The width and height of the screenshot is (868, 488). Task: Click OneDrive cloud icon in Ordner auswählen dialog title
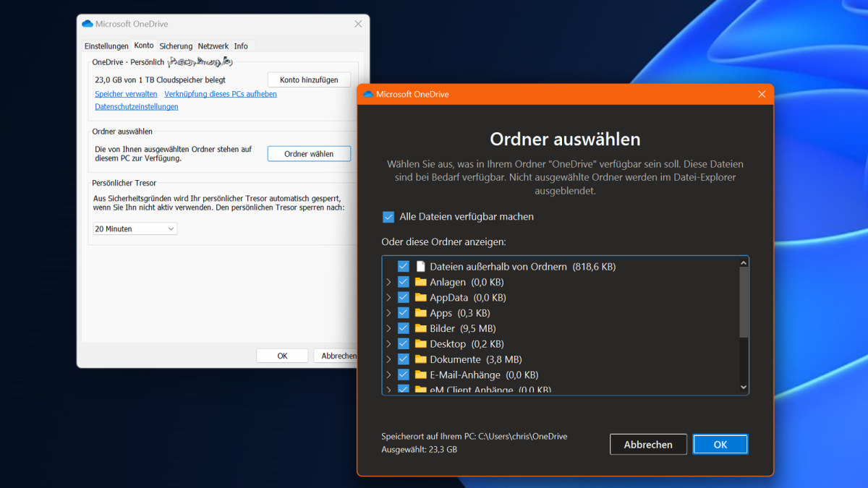[x=368, y=94]
